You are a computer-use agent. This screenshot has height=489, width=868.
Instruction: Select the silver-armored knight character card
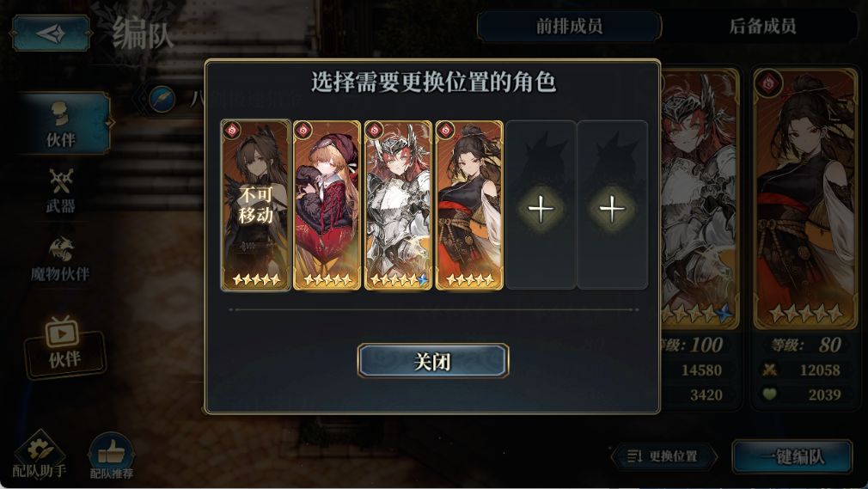click(x=398, y=205)
